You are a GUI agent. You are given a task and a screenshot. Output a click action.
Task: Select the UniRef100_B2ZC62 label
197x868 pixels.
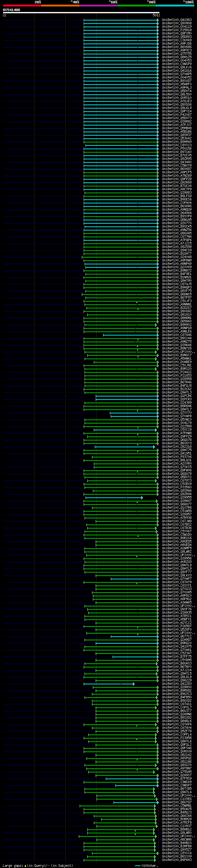[x=176, y=389]
